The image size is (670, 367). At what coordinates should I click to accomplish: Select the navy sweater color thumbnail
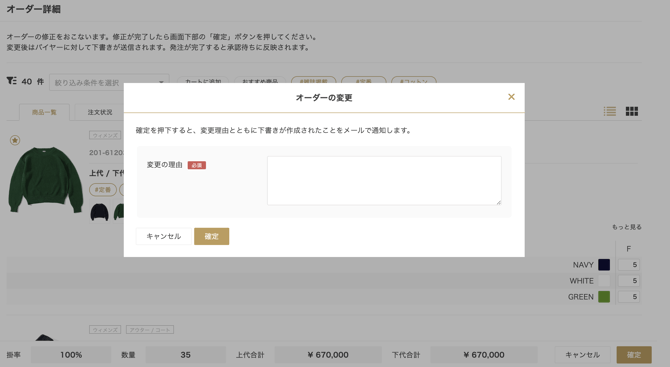click(100, 212)
